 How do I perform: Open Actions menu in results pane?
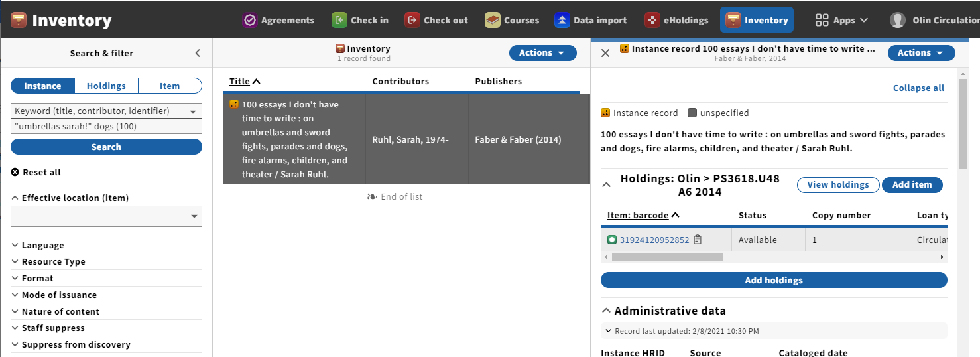pos(542,53)
